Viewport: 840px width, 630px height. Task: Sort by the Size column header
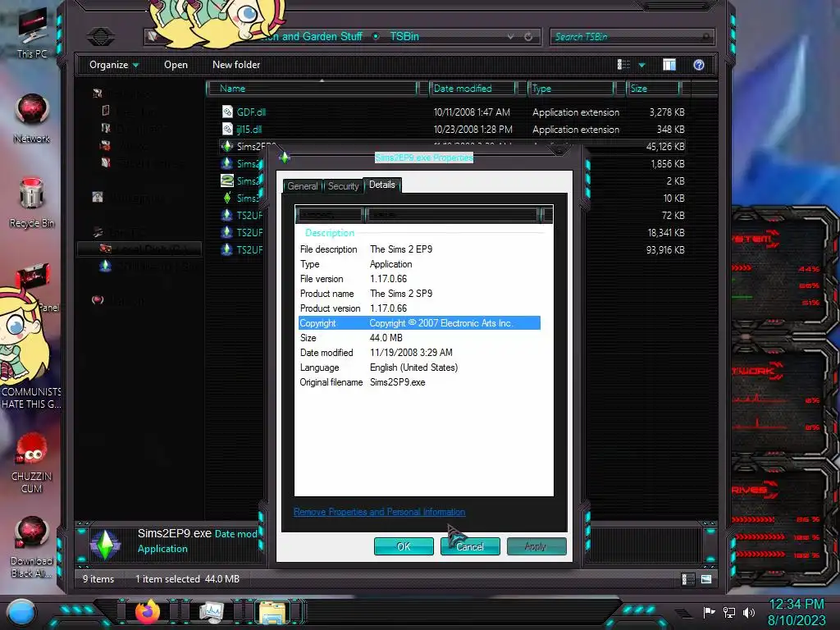click(x=654, y=89)
